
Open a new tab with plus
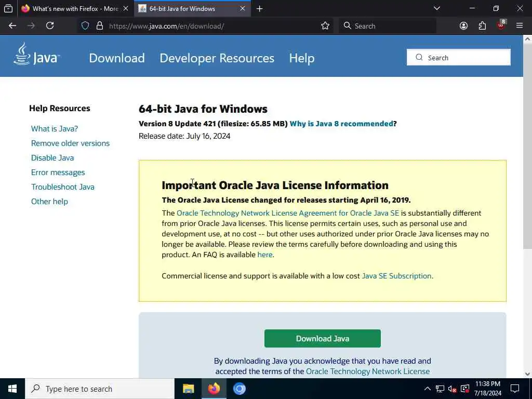260,9
